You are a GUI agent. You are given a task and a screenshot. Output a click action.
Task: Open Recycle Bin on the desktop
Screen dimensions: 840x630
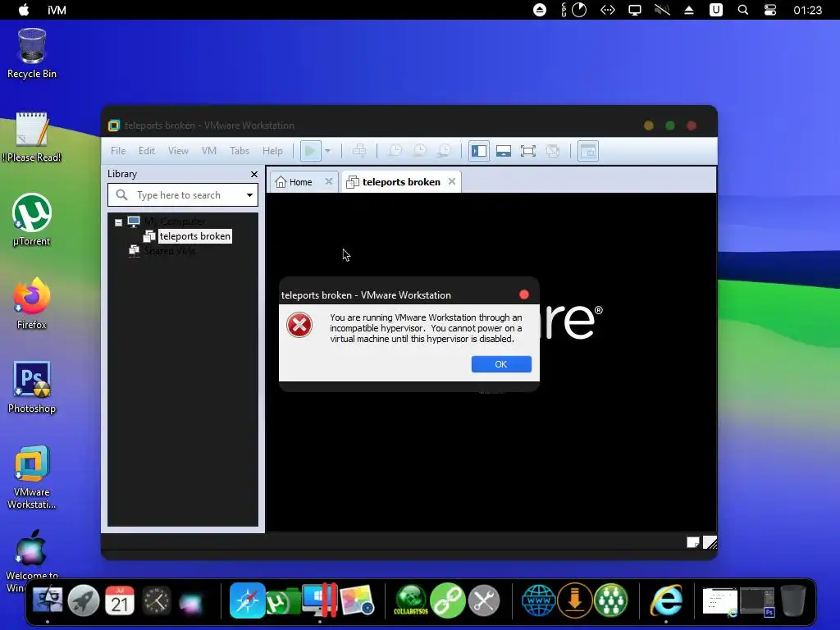(x=32, y=53)
